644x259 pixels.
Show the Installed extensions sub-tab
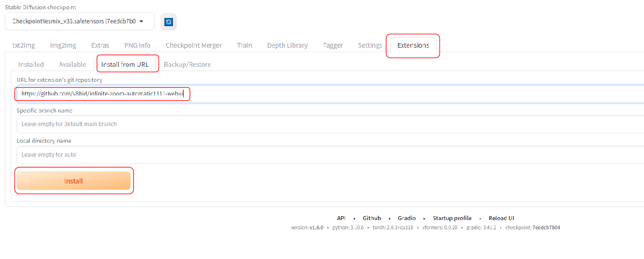[x=31, y=64]
